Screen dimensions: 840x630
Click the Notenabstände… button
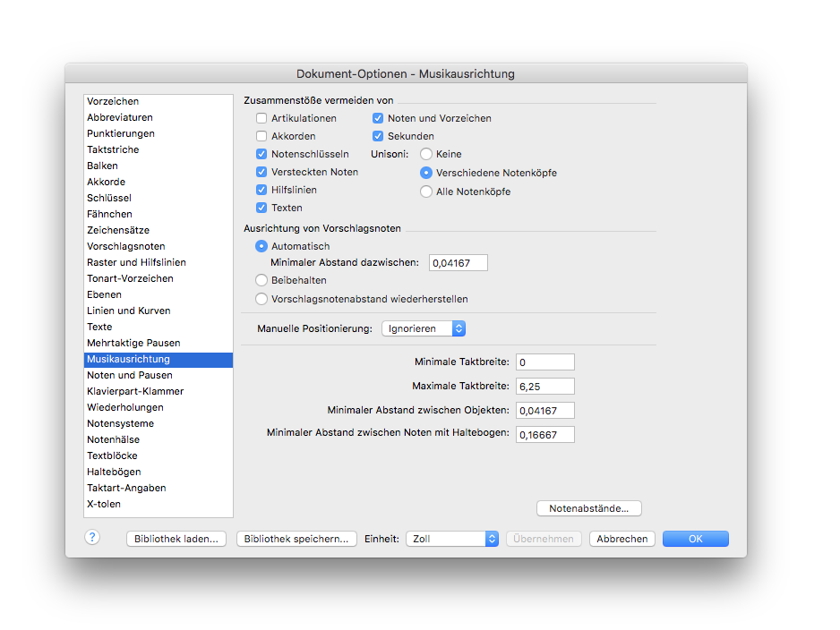(x=588, y=508)
